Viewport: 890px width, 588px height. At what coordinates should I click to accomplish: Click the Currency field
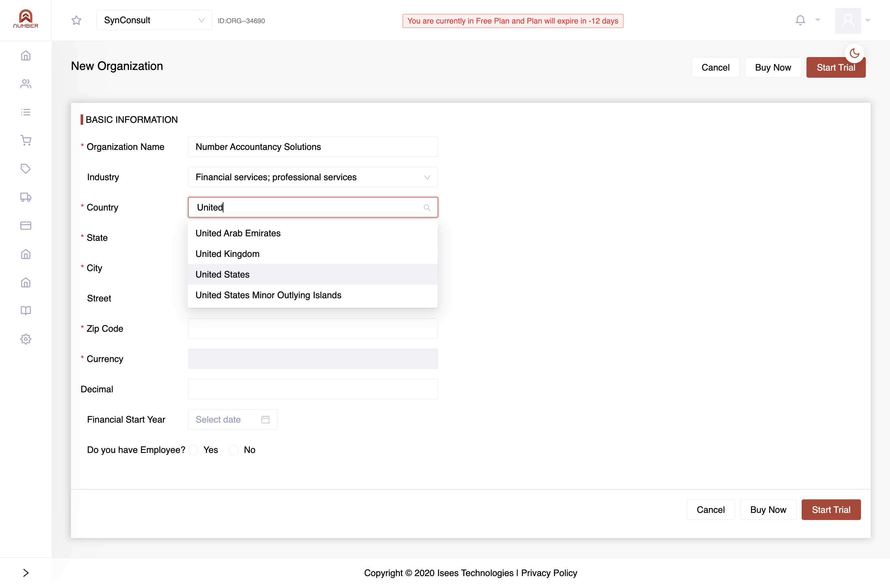[x=312, y=359]
